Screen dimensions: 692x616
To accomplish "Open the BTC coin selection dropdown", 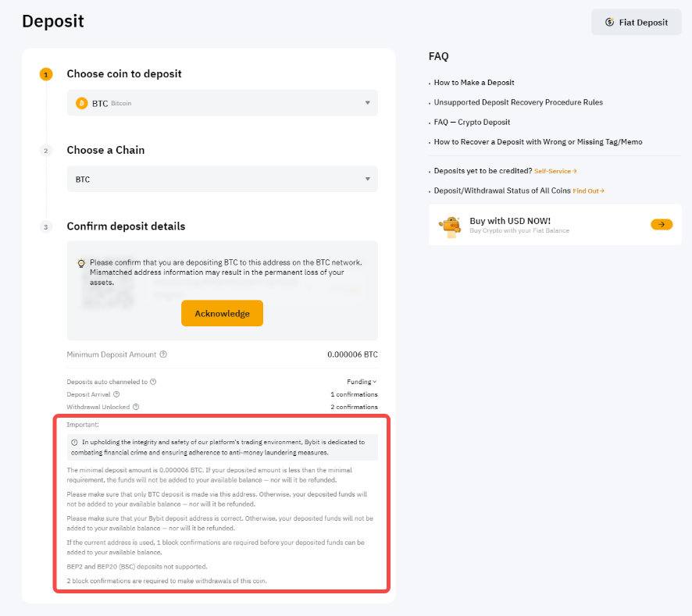I will [x=222, y=103].
